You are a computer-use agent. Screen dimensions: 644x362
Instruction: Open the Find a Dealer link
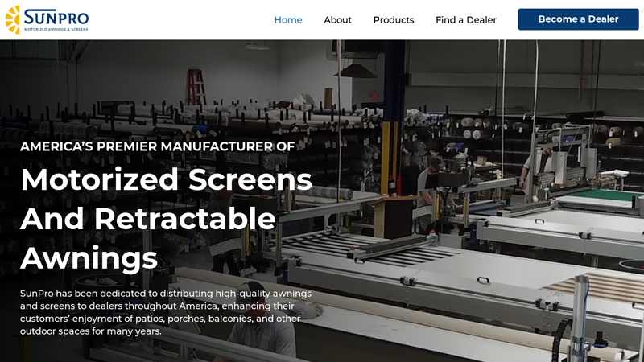point(466,20)
